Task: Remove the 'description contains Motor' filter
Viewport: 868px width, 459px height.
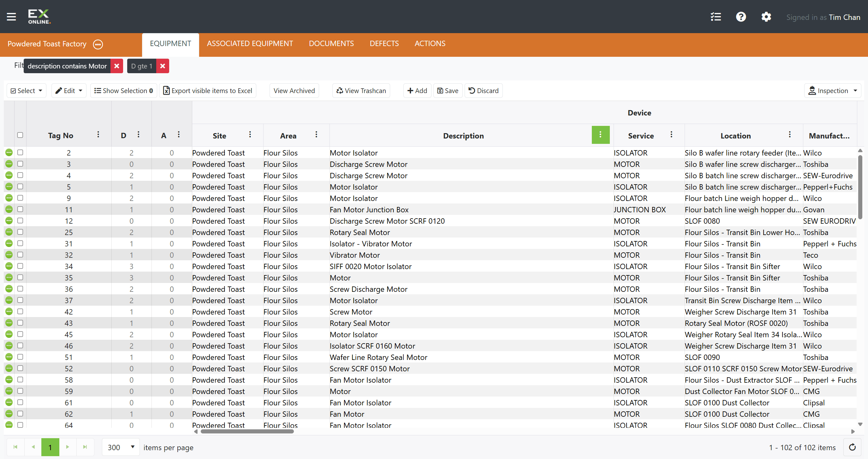Action: pos(116,66)
